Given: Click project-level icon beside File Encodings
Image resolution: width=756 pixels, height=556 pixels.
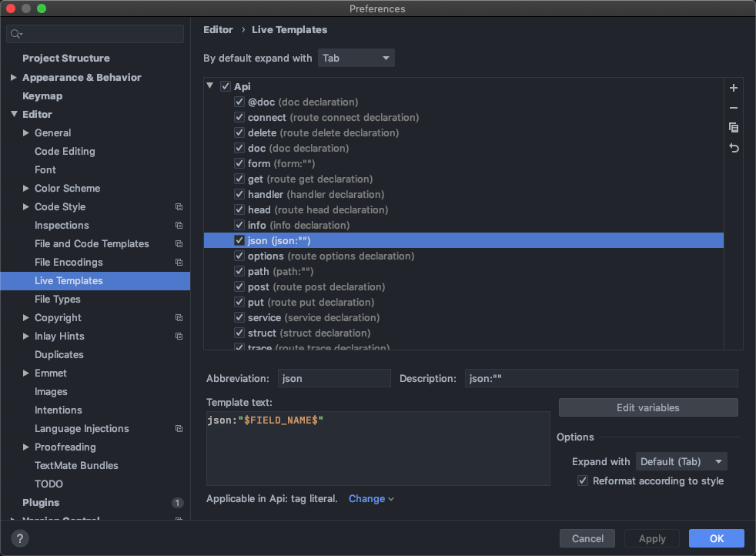Looking at the screenshot, I should [179, 263].
